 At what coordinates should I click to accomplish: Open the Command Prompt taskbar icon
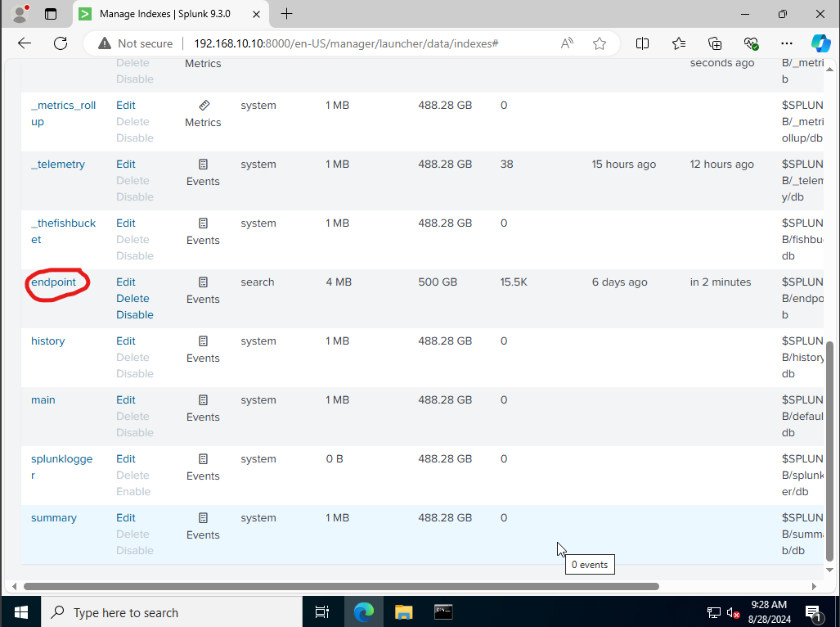pyautogui.click(x=443, y=612)
